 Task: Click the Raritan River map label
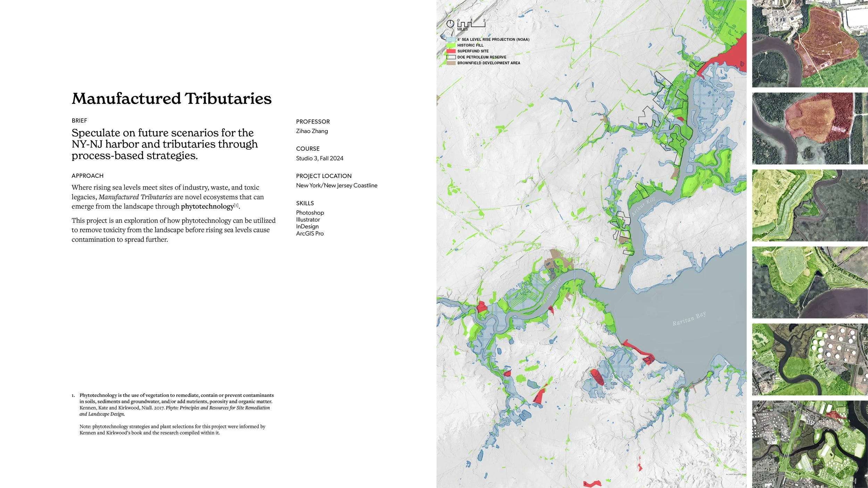point(551,292)
